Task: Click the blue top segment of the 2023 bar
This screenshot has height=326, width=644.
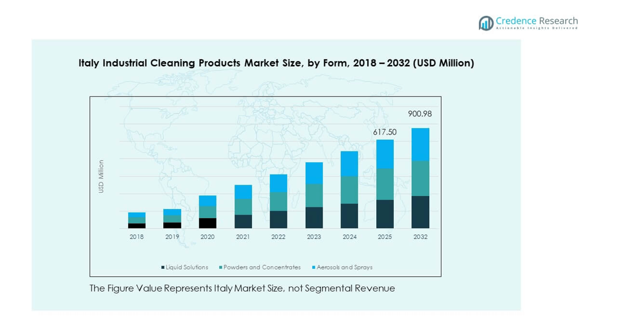Action: tap(314, 173)
